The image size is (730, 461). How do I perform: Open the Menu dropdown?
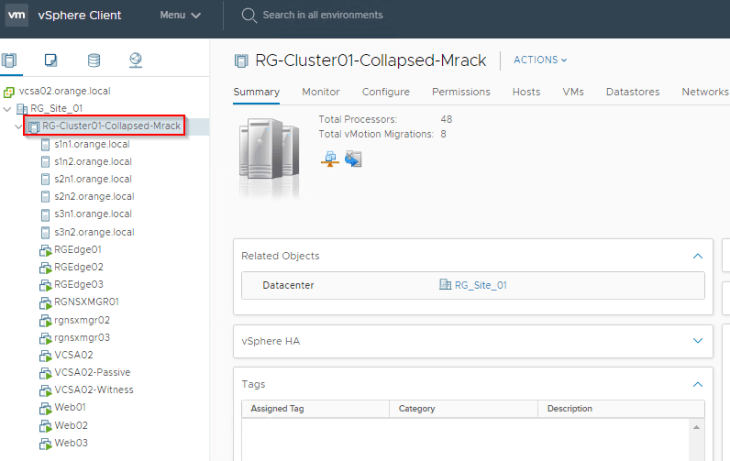pyautogui.click(x=180, y=15)
